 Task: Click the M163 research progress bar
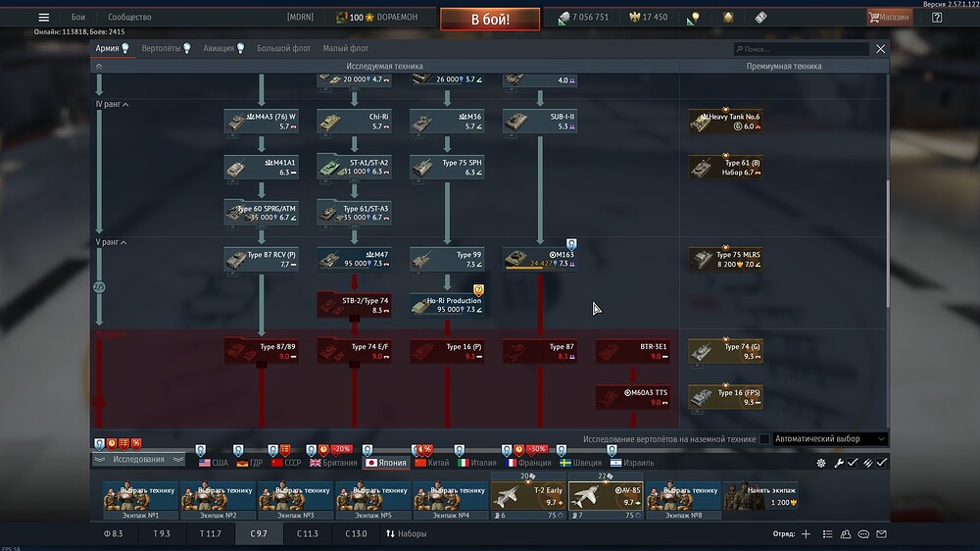541,269
